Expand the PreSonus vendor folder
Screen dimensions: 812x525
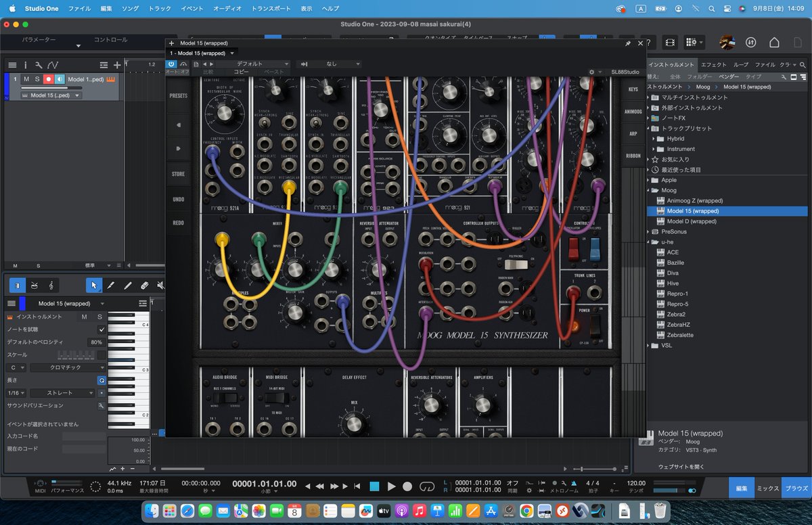pyautogui.click(x=648, y=231)
